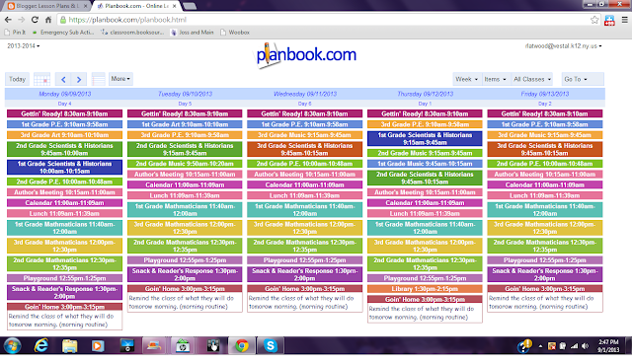Click the Thursday 09/12/2013 header
Screen dimensions: 632x364
[x=426, y=94]
